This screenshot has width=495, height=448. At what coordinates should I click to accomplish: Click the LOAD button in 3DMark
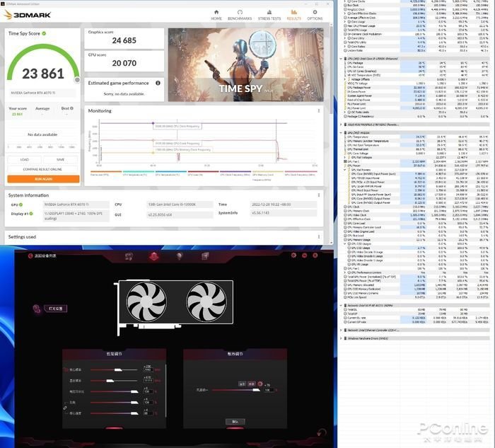(25, 159)
